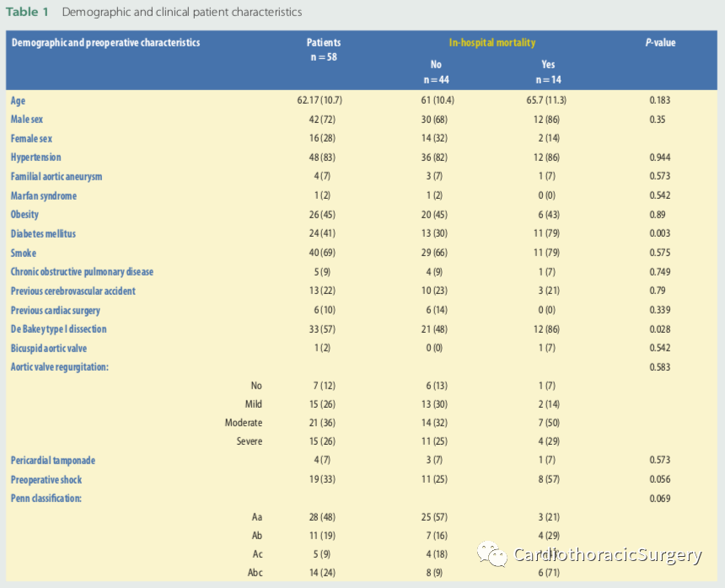Click the 'Moderate' regurgitation sub-row label
Screen dimensions: 725x588
point(243,423)
